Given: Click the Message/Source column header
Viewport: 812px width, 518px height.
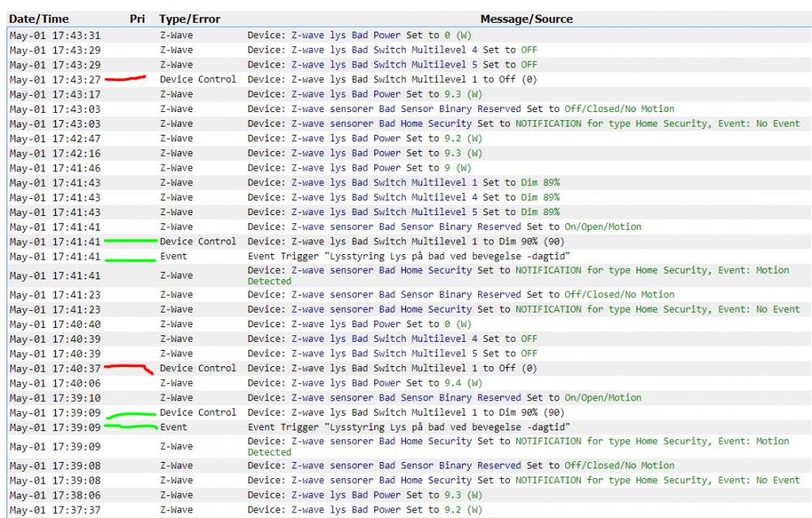Looking at the screenshot, I should tap(526, 19).
